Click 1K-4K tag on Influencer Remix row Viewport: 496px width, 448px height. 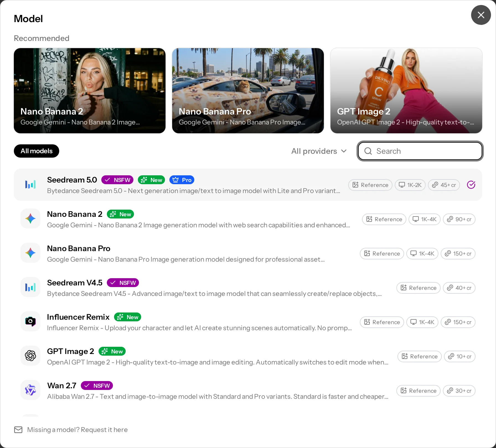click(x=422, y=322)
